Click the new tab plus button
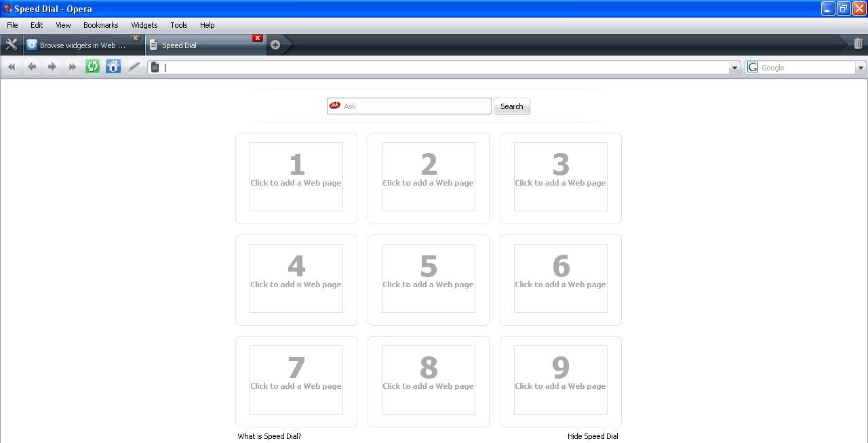 (x=275, y=45)
